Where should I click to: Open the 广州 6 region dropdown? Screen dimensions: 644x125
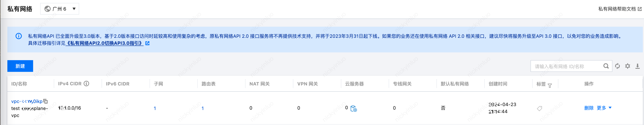pos(60,9)
